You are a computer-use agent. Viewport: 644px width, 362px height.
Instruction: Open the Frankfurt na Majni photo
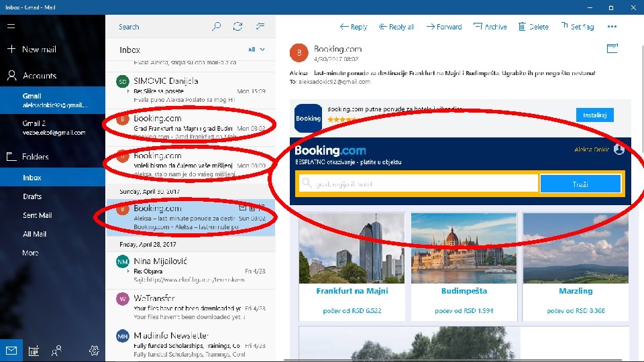point(352,248)
